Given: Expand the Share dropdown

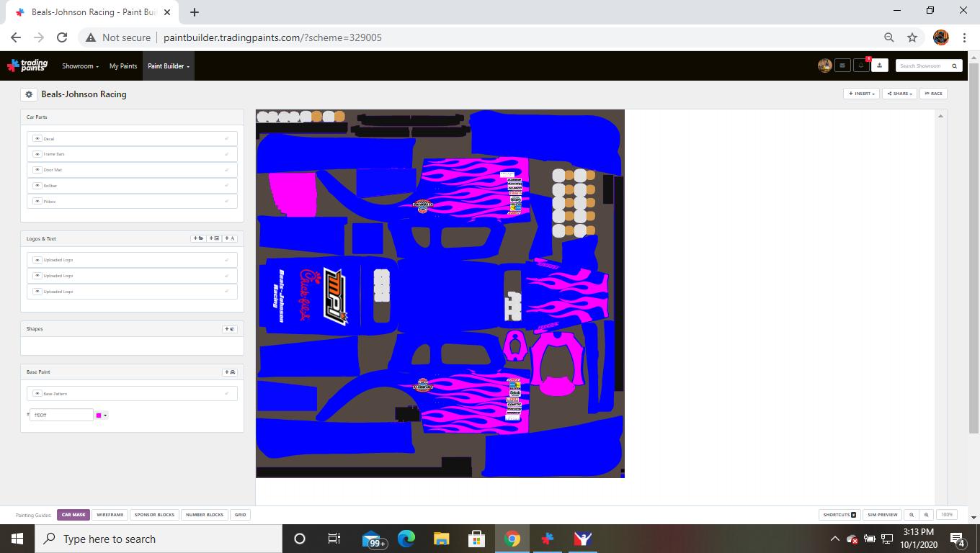Looking at the screenshot, I should (x=900, y=94).
